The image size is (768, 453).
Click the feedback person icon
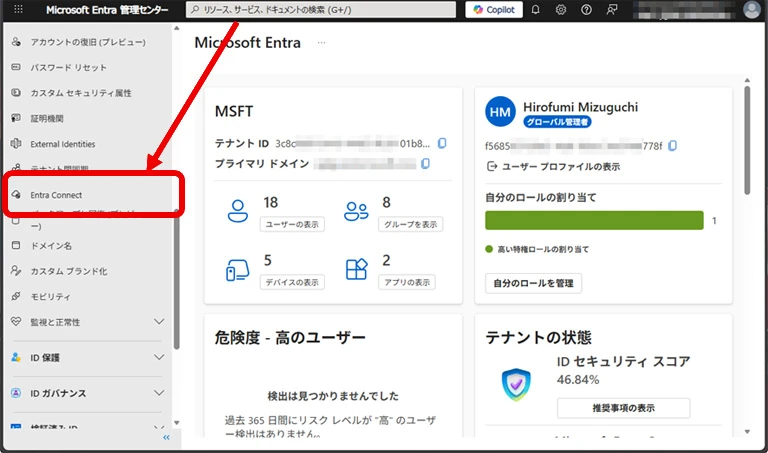[612, 9]
